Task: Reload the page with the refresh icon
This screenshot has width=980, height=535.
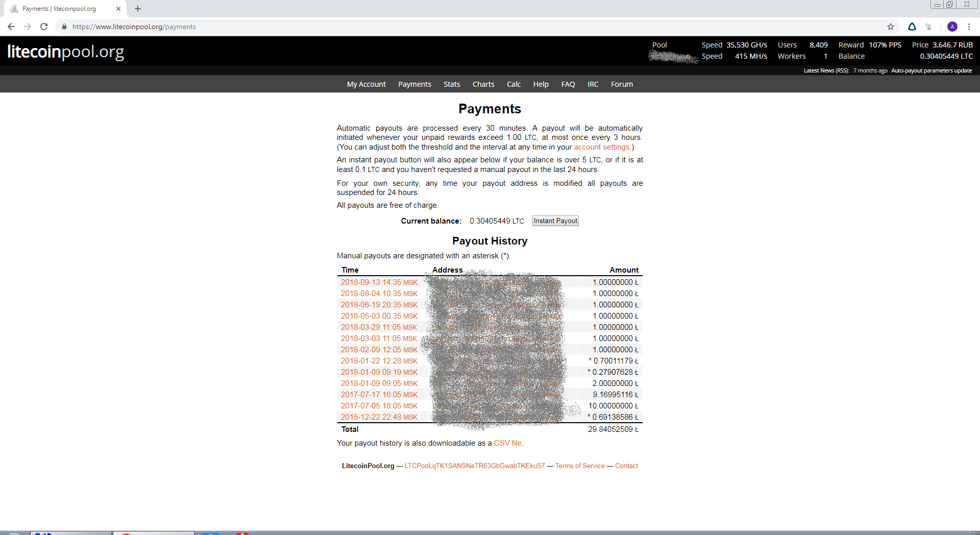Action: (44, 27)
